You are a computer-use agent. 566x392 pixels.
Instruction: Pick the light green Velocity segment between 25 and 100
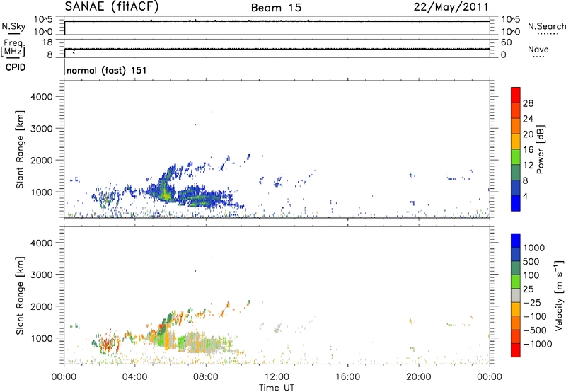tap(516, 282)
